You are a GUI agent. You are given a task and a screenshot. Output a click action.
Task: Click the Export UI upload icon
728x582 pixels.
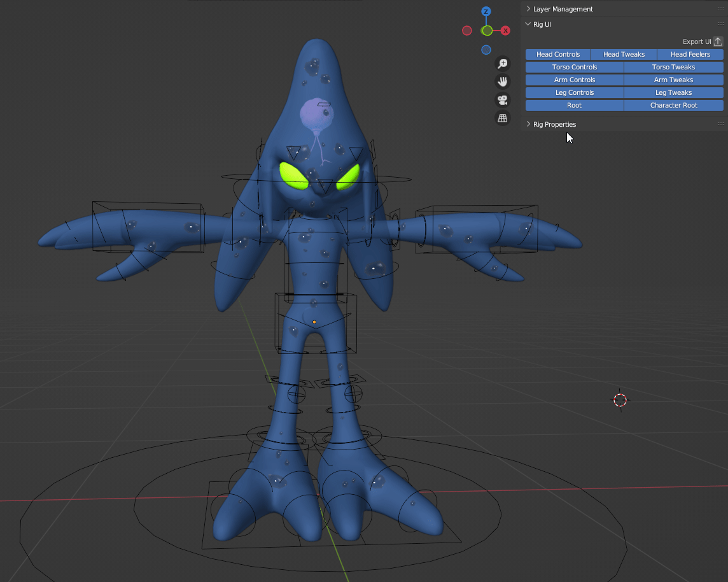[x=718, y=41]
